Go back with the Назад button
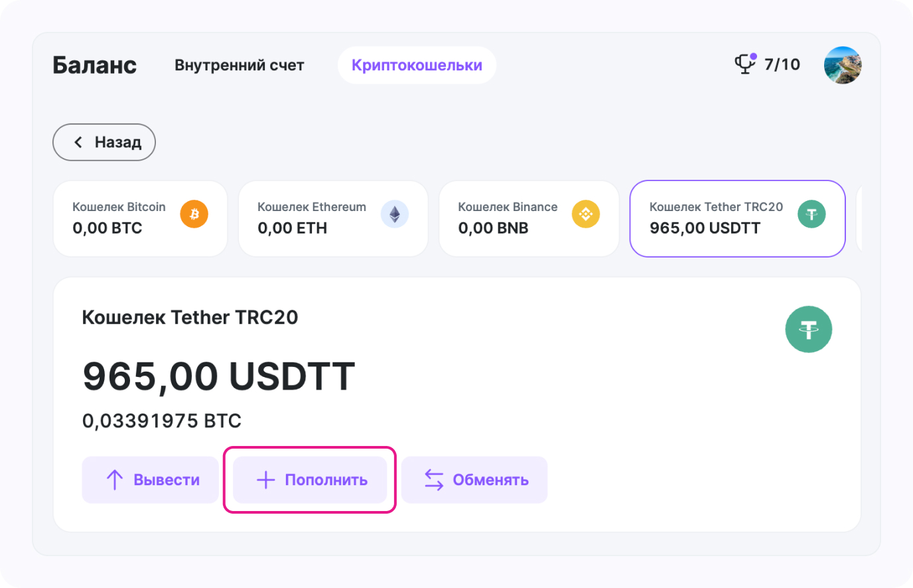 click(104, 142)
